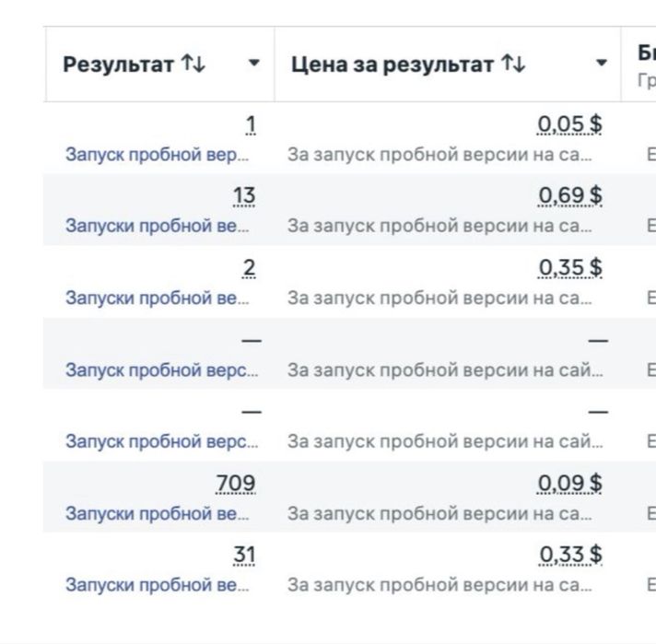Image resolution: width=656 pixels, height=644 pixels.
Task: Open result value 13
Action: click(x=244, y=196)
